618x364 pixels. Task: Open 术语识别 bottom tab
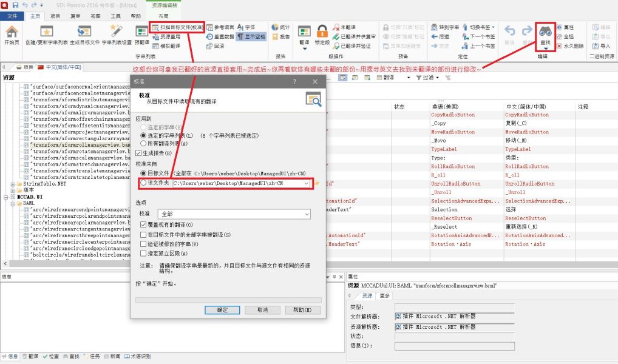click(138, 357)
